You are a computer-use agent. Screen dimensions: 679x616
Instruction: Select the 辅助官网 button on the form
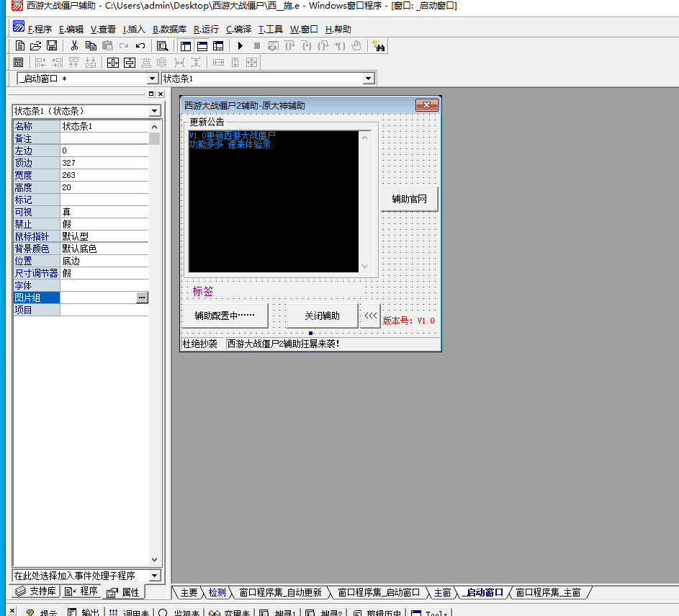[x=409, y=199]
